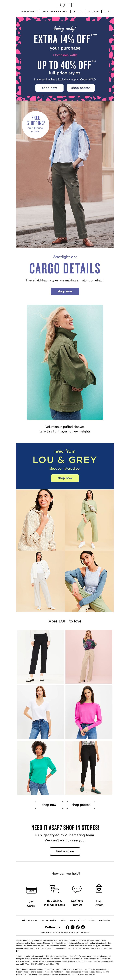Image resolution: width=130 pixels, height=980 pixels.
Task: Select Accessories & Shoes in the navigation
Action: (x=55, y=12)
